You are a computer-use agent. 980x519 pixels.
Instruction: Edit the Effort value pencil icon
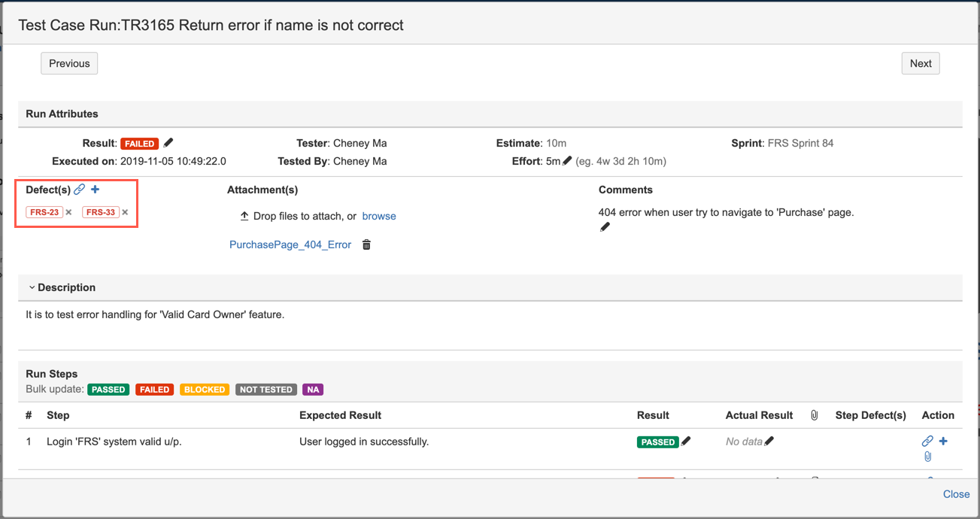pos(567,161)
